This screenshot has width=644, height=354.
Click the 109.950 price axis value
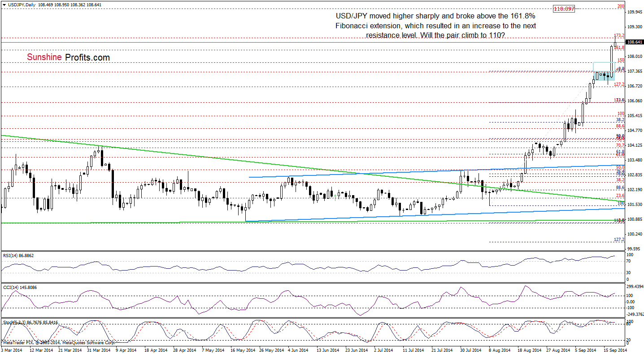point(634,13)
